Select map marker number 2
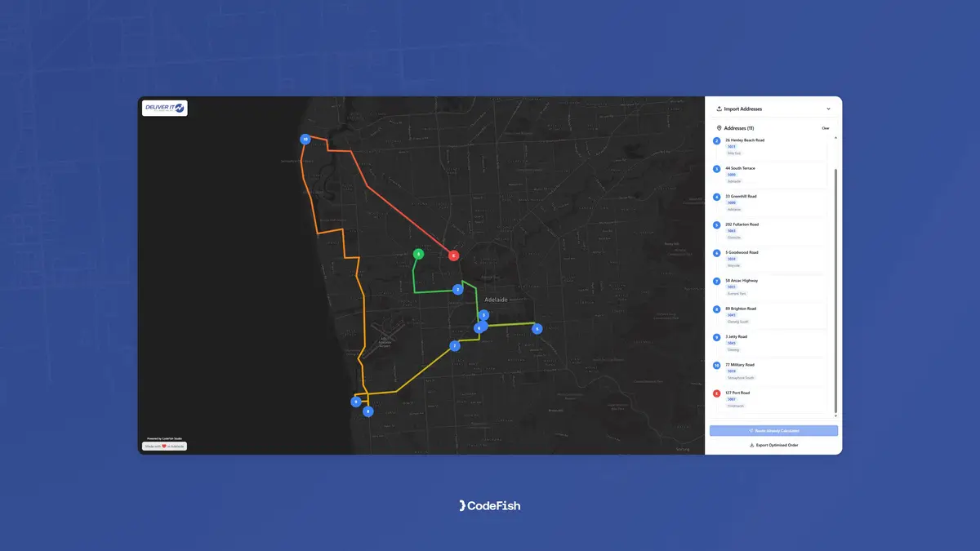Viewport: 980px width, 551px height. tap(457, 290)
